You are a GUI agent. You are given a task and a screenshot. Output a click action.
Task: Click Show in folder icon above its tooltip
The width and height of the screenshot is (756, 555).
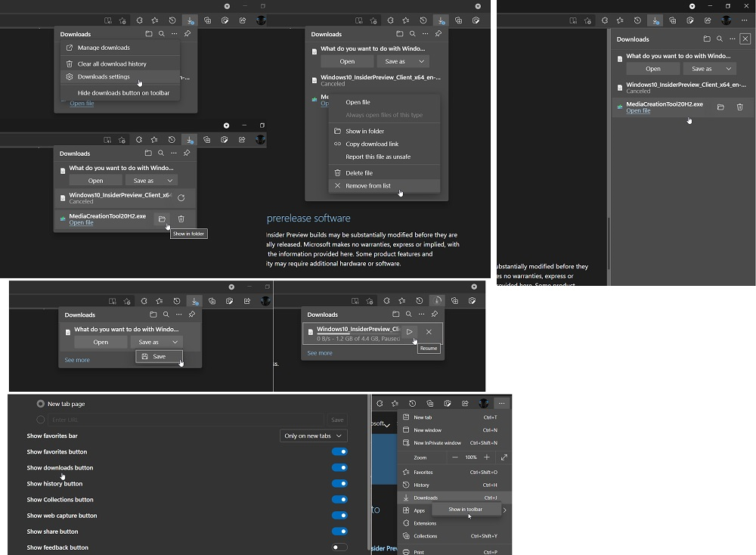162,219
